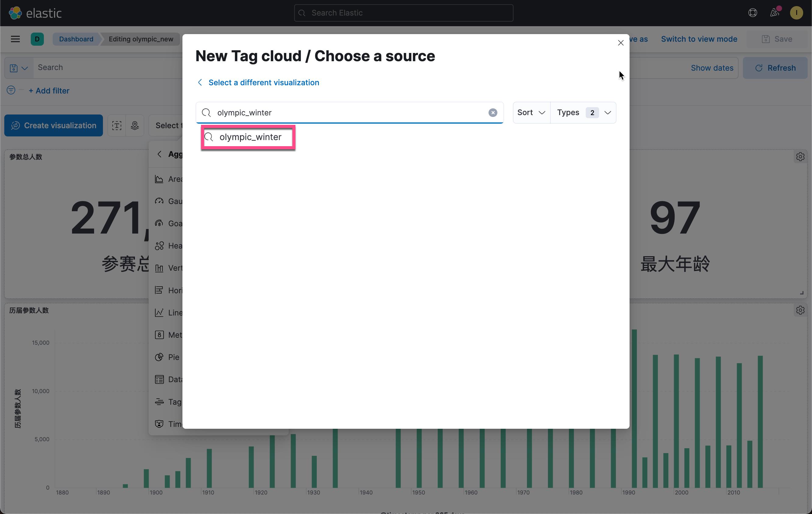Click the resize handle of 最大年龄 panel

(x=802, y=293)
